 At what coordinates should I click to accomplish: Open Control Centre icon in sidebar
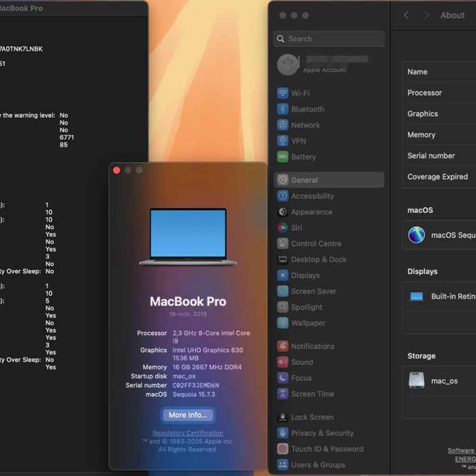pos(282,244)
